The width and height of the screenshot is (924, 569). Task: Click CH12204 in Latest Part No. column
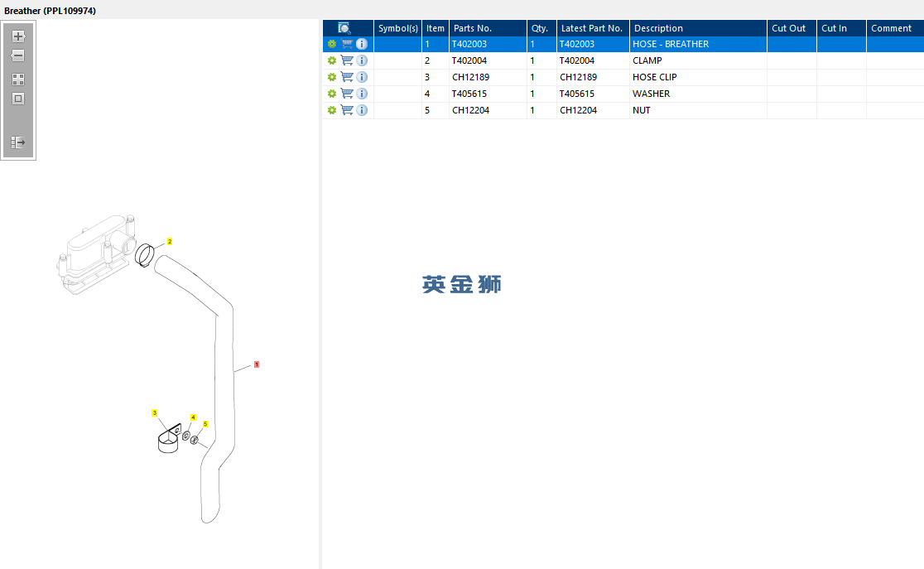click(578, 110)
